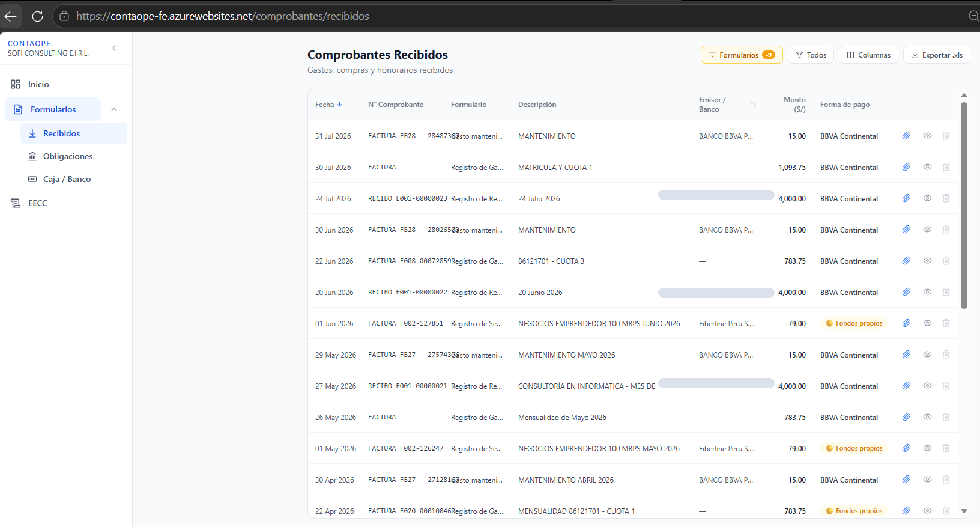Open the Todos filter
Screen dimensions: 980x527
tap(811, 55)
